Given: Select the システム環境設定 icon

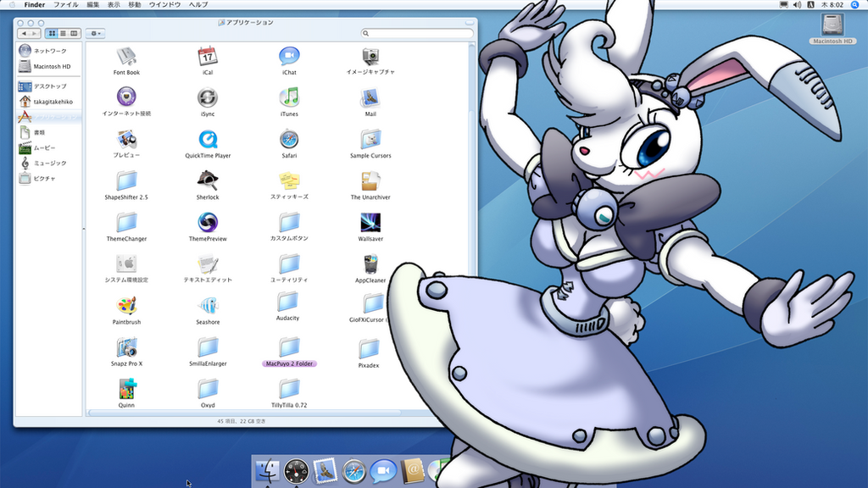Looking at the screenshot, I should (127, 264).
